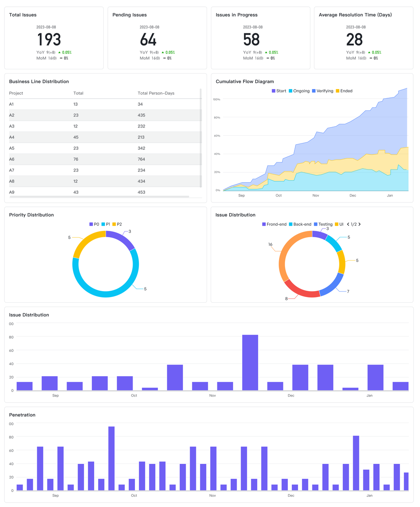Click the Penetration chart title
The width and height of the screenshot is (420, 507).
[22, 415]
